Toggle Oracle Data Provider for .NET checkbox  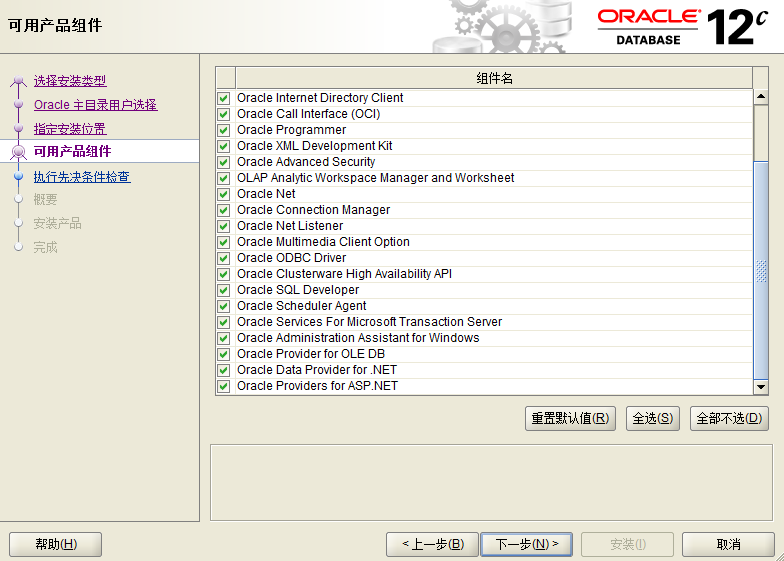tap(224, 370)
